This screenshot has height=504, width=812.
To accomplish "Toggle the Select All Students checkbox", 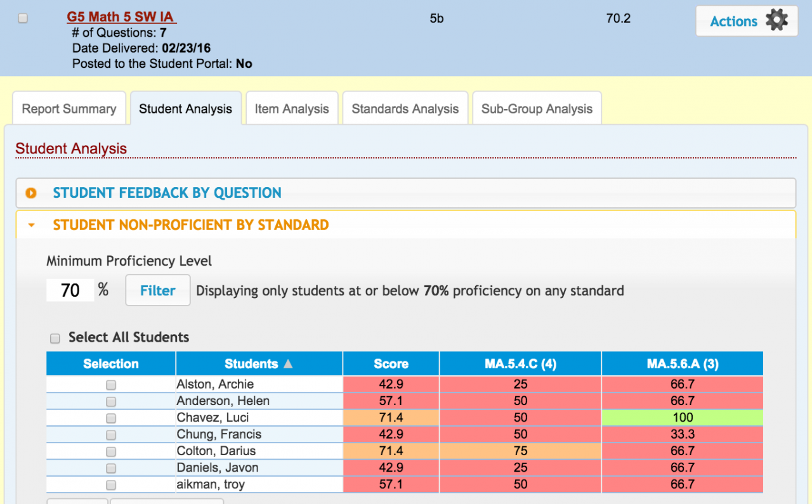I will pos(55,338).
